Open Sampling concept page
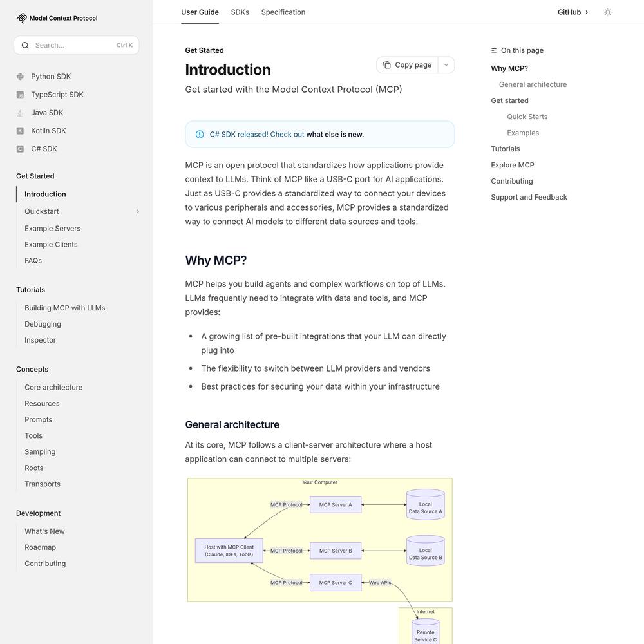 (40, 452)
